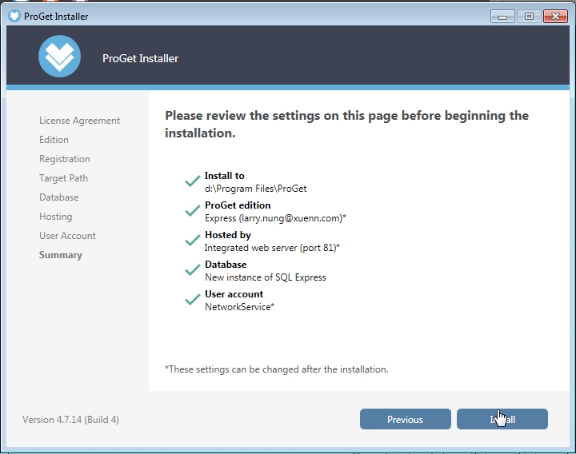The width and height of the screenshot is (576, 454).
Task: Open the License Agreement step
Action: pos(79,121)
